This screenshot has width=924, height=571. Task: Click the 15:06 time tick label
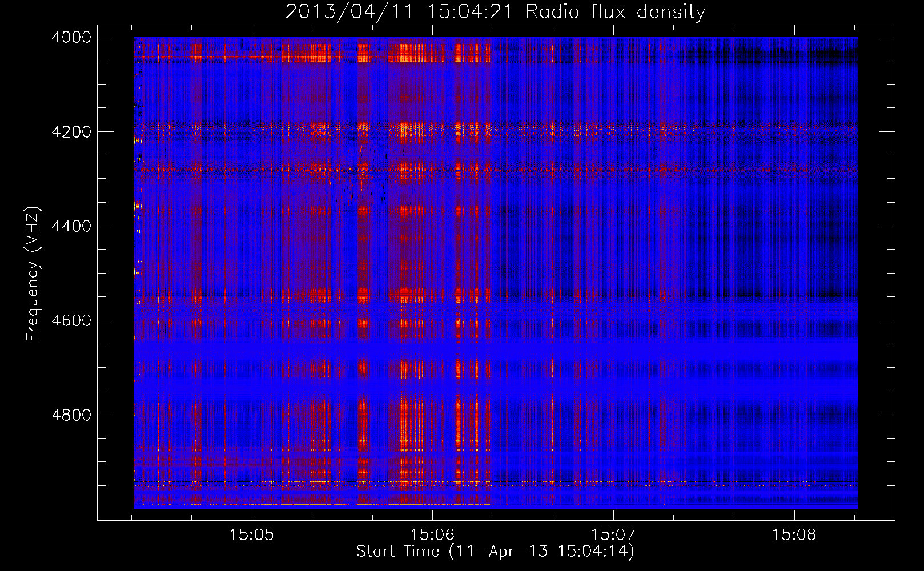[433, 534]
